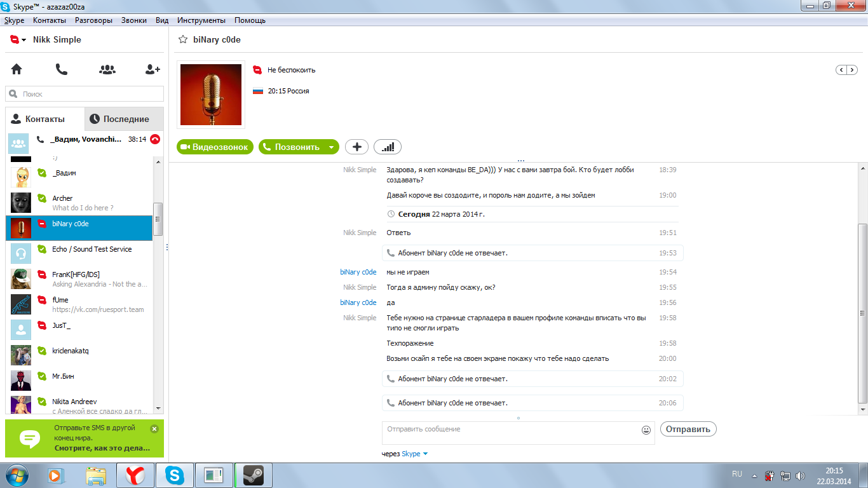Open the emoticon picker smiley
This screenshot has width=868, height=488.
pyautogui.click(x=646, y=430)
